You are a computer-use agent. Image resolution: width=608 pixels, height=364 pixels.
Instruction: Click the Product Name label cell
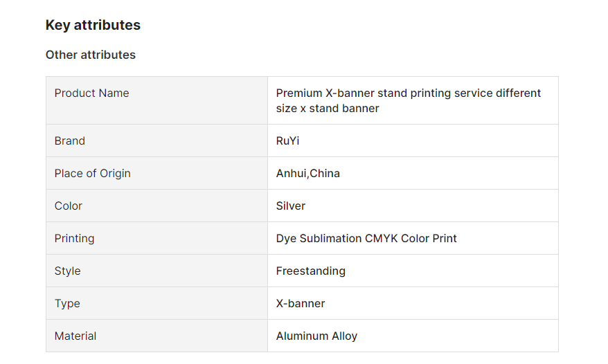(x=157, y=100)
